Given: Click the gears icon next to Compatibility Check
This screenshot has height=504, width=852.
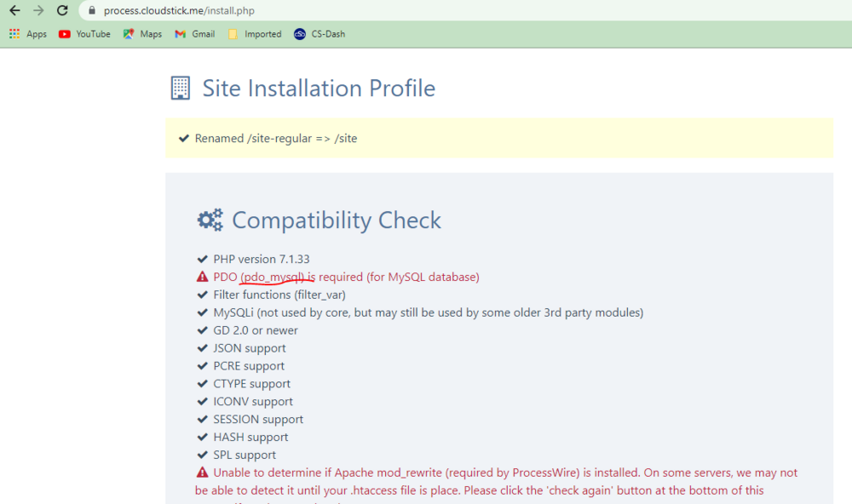Looking at the screenshot, I should point(210,220).
